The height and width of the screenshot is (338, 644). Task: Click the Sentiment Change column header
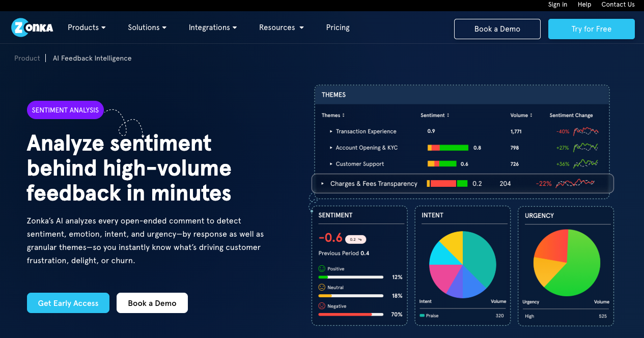click(571, 115)
